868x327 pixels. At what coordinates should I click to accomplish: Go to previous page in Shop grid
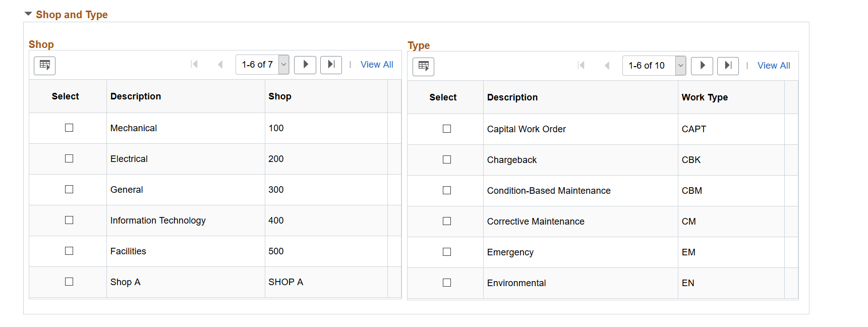pos(220,65)
